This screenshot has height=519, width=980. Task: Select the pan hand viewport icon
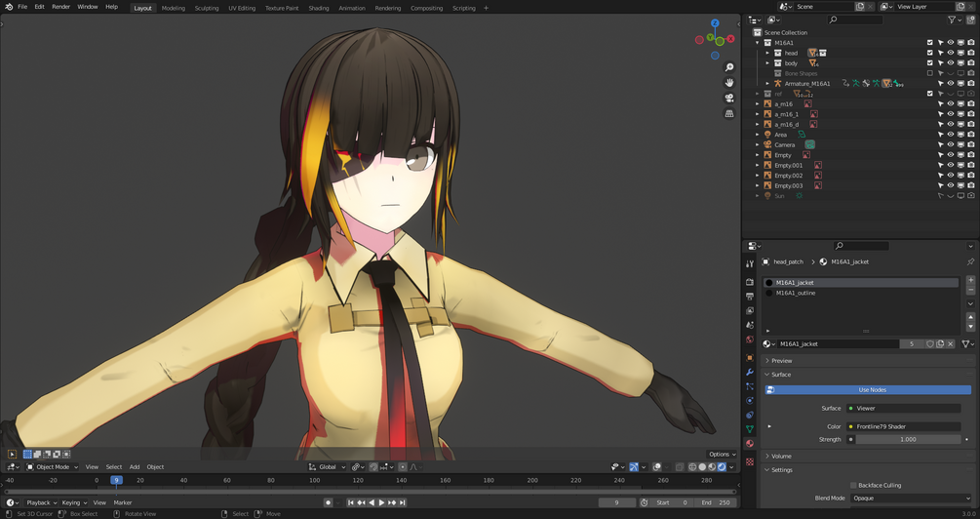point(728,83)
